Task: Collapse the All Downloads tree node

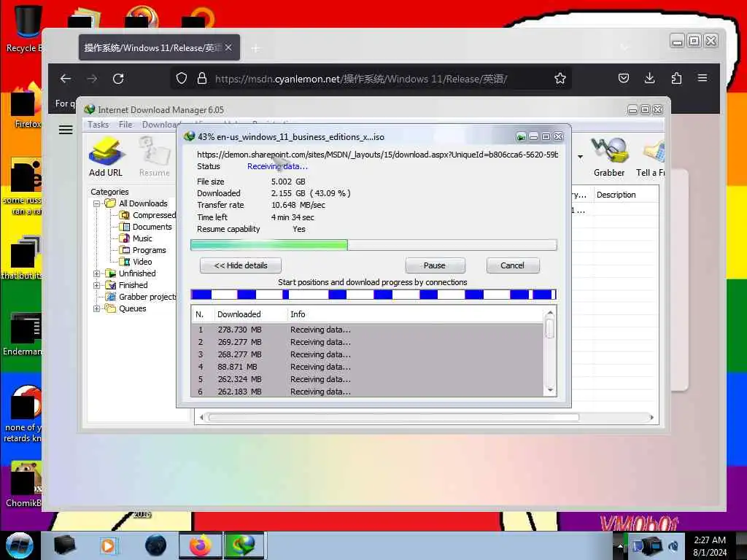Action: point(97,204)
